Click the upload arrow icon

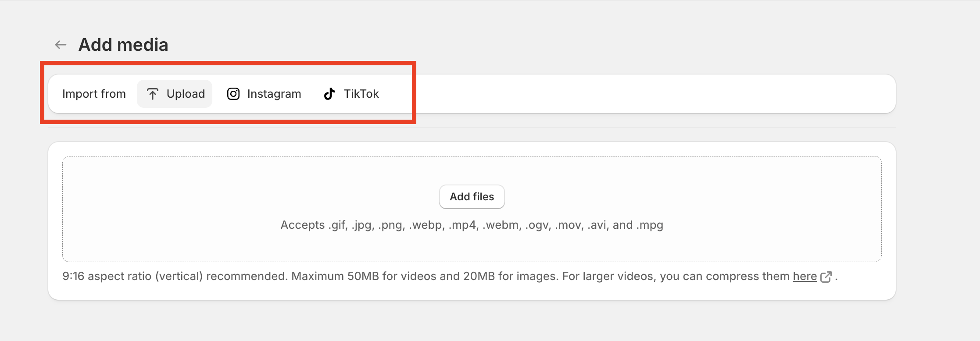[x=152, y=94]
